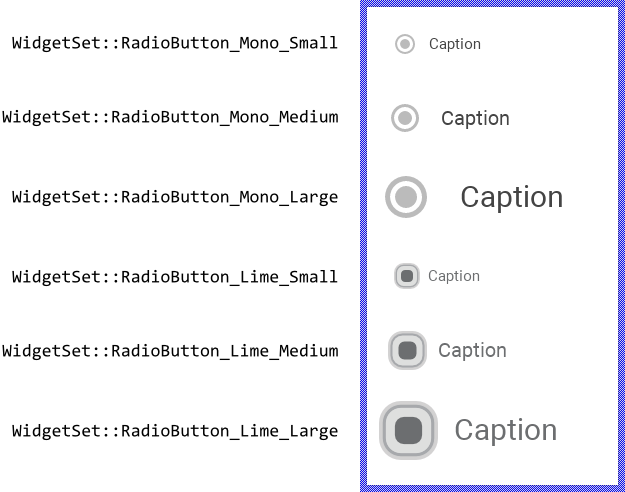Click the Caption label beside the medium square checkbox
This screenshot has height=492, width=625.
click(x=472, y=350)
